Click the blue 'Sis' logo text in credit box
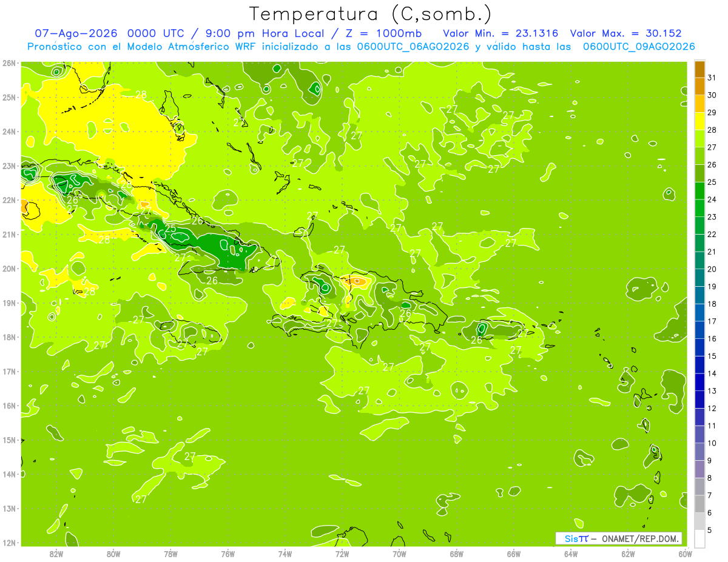Image resolution: width=728 pixels, height=562 pixels. (572, 538)
